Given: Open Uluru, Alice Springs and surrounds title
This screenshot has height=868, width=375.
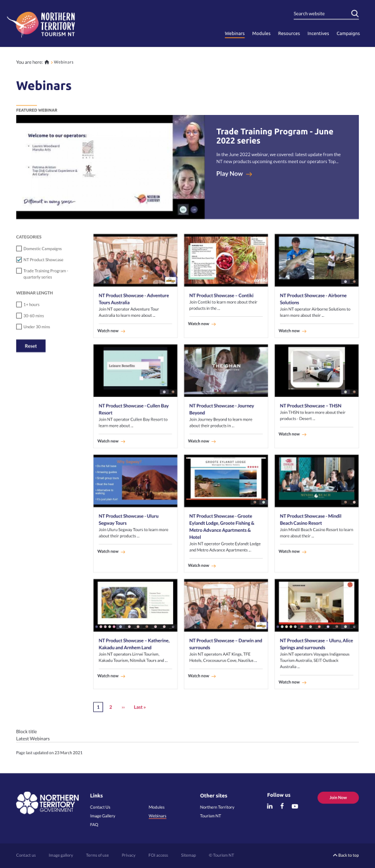Looking at the screenshot, I should pyautogui.click(x=316, y=644).
